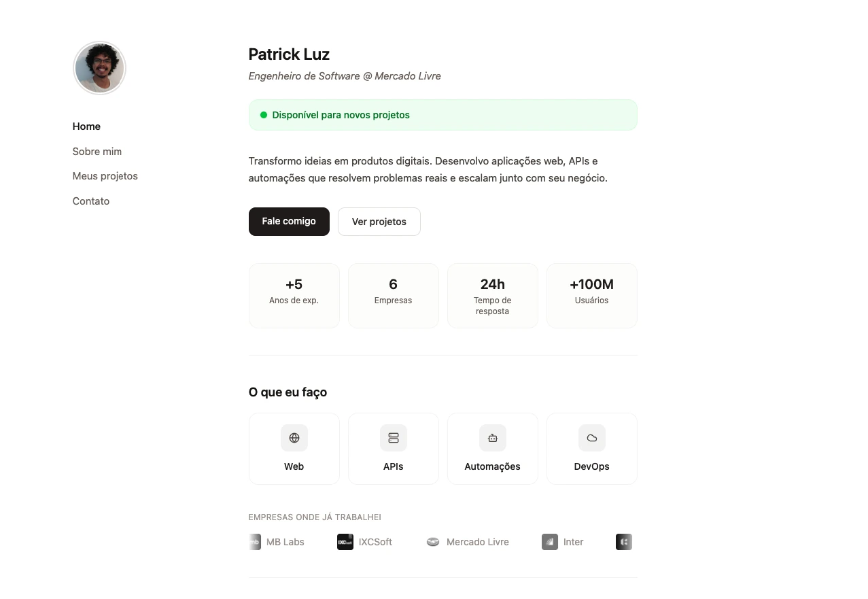The width and height of the screenshot is (868, 599).
Task: Select the Automações robot icon
Action: 492,438
